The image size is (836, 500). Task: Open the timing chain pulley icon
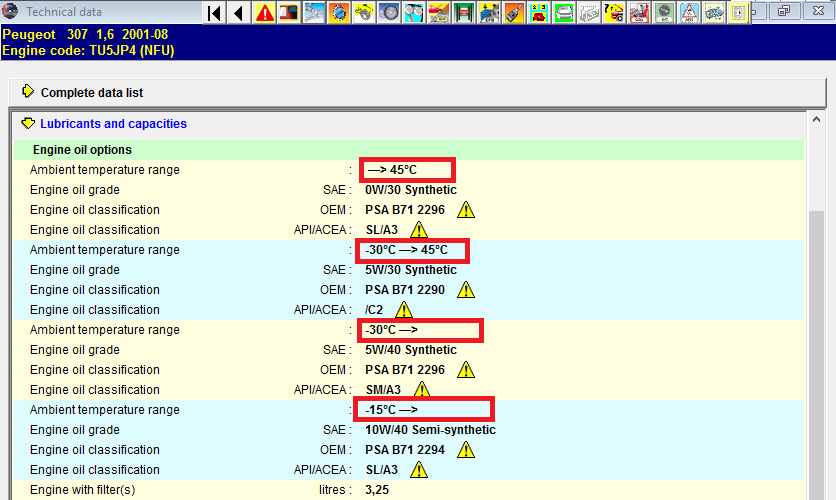pyautogui.click(x=364, y=12)
